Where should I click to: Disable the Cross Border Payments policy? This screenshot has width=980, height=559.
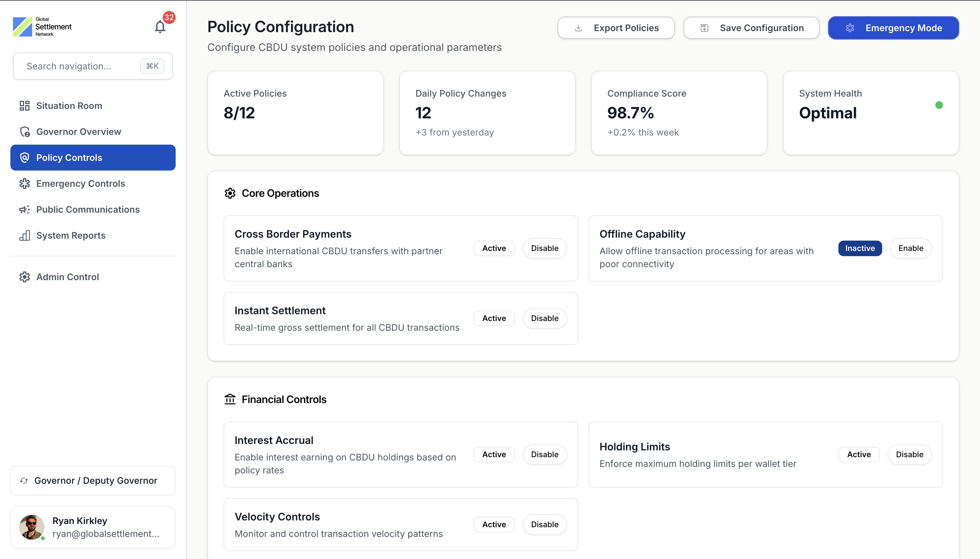[544, 248]
